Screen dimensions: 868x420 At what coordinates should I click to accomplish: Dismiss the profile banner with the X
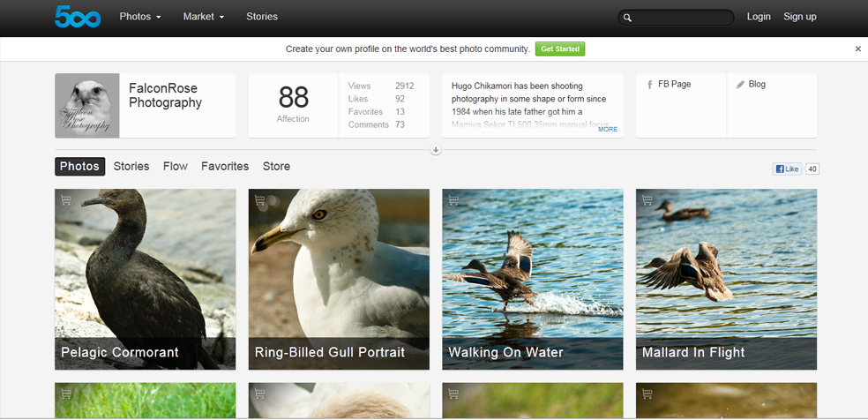pos(858,49)
